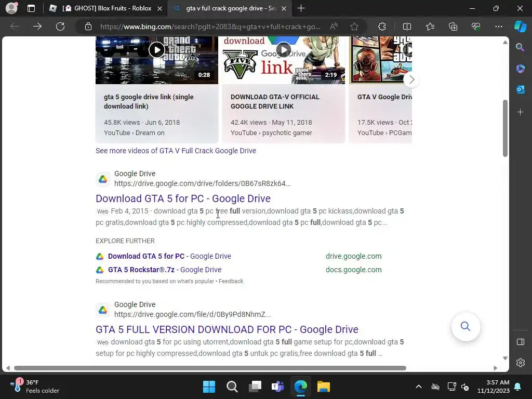This screenshot has width=532, height=399.
Task: Click the floating round search button
Action: [x=465, y=326]
